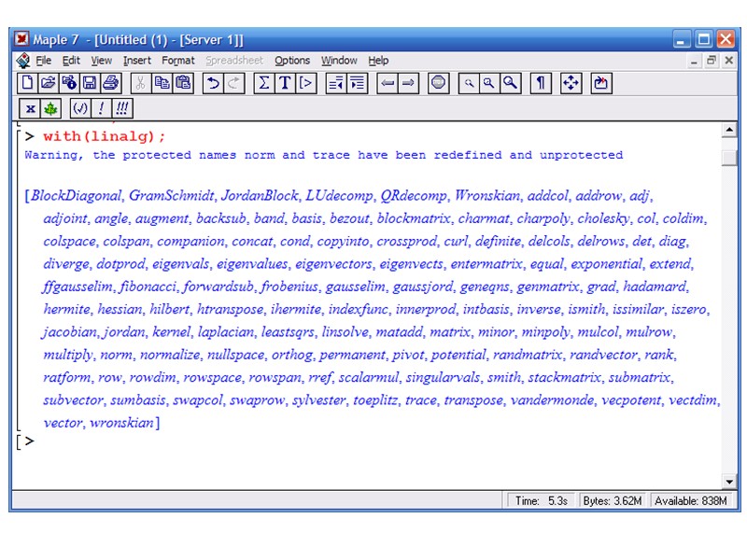
Task: Paste clipboard with the toolbar paste icon
Action: [x=183, y=83]
